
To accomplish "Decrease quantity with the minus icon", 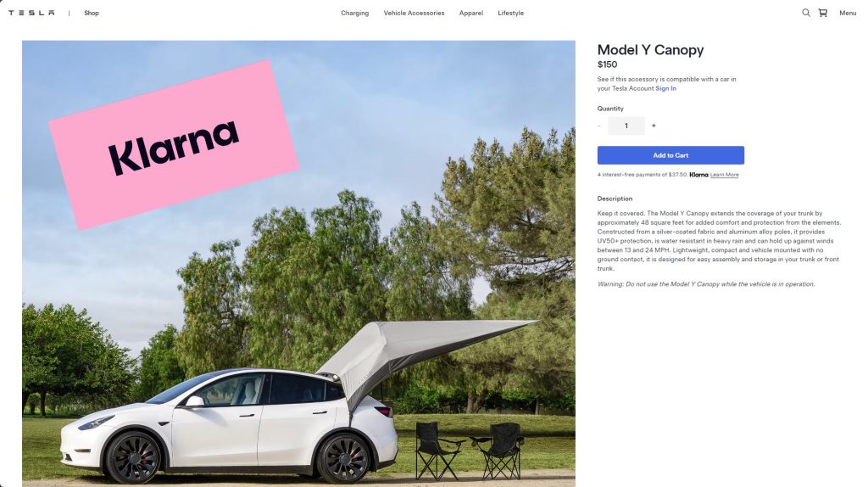I will pyautogui.click(x=599, y=126).
